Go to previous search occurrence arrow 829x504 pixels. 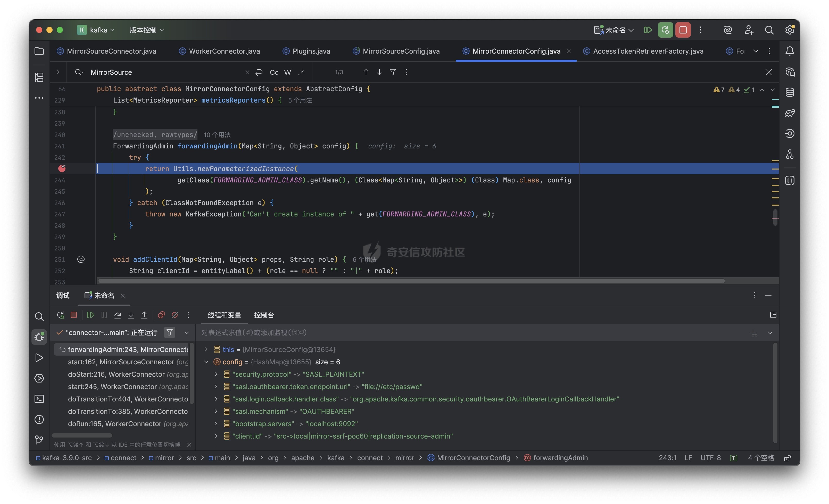point(366,72)
